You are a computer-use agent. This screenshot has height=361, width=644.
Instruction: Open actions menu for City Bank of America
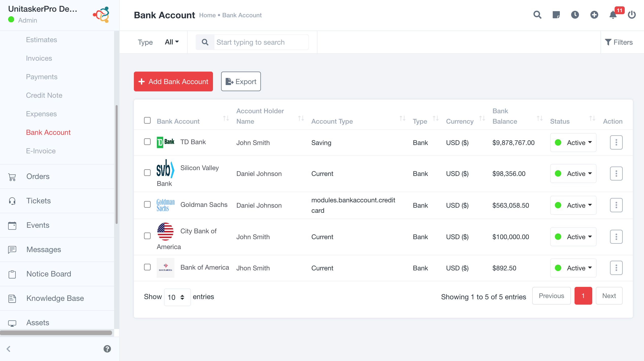tap(616, 237)
